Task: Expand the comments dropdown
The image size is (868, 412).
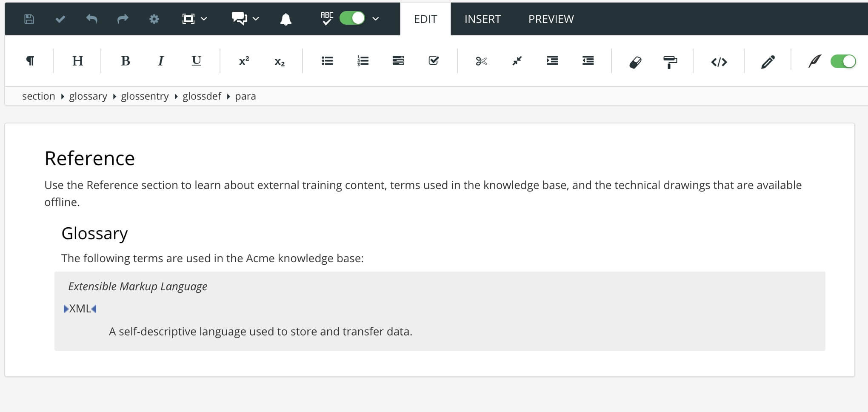Action: pyautogui.click(x=254, y=19)
